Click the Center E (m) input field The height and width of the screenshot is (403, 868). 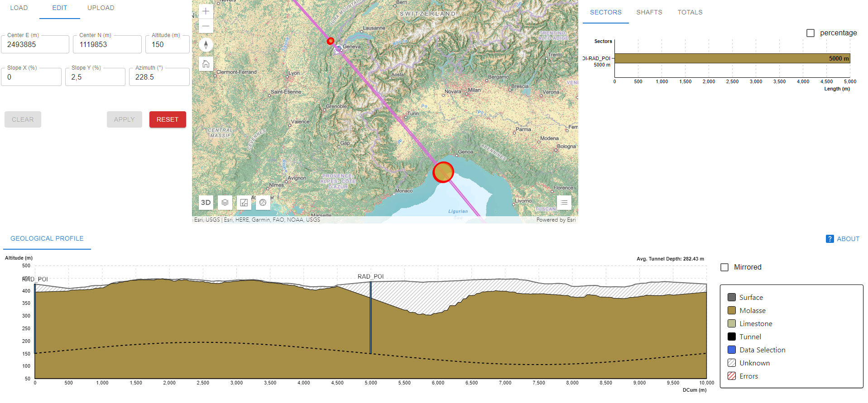pos(35,44)
